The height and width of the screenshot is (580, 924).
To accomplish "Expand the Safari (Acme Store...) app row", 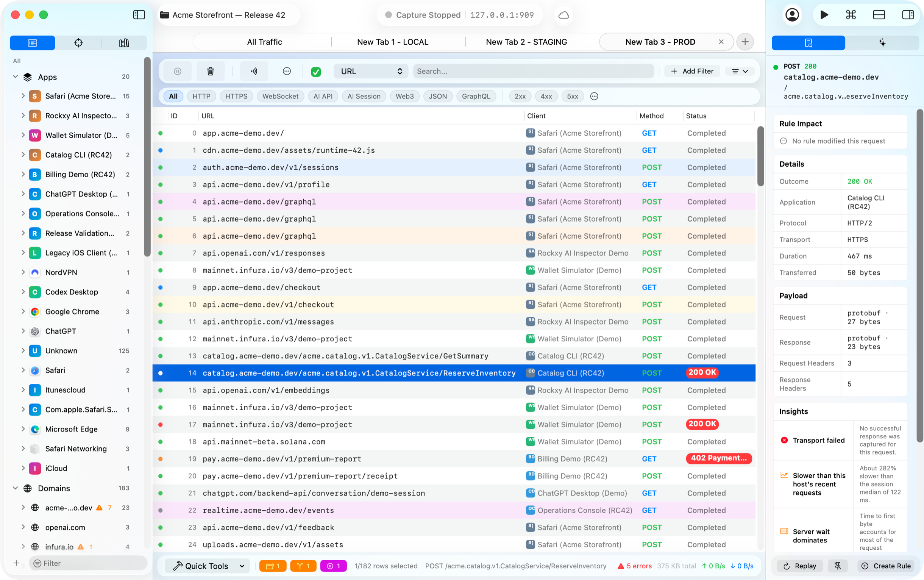I will tap(23, 96).
